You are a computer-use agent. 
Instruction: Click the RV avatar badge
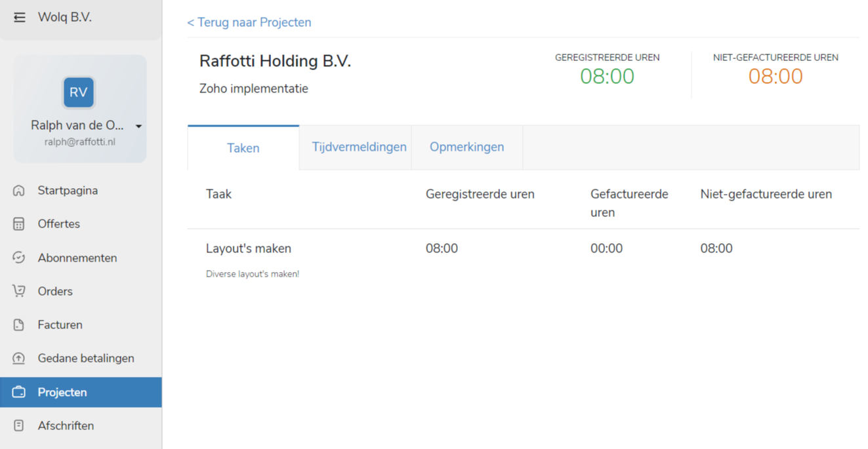click(x=79, y=92)
